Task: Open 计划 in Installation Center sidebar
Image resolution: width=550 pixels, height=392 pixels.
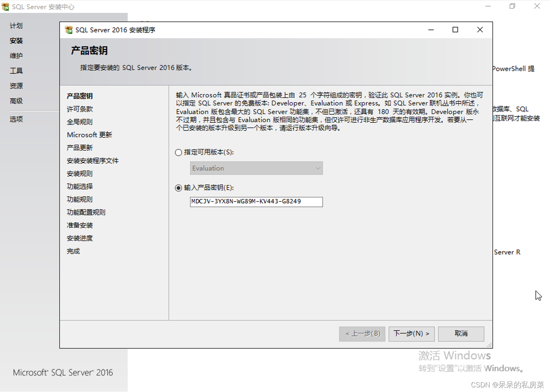Action: (x=16, y=26)
